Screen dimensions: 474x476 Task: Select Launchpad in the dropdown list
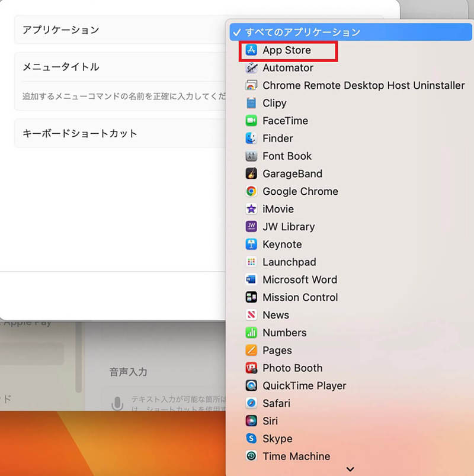pyautogui.click(x=351, y=262)
